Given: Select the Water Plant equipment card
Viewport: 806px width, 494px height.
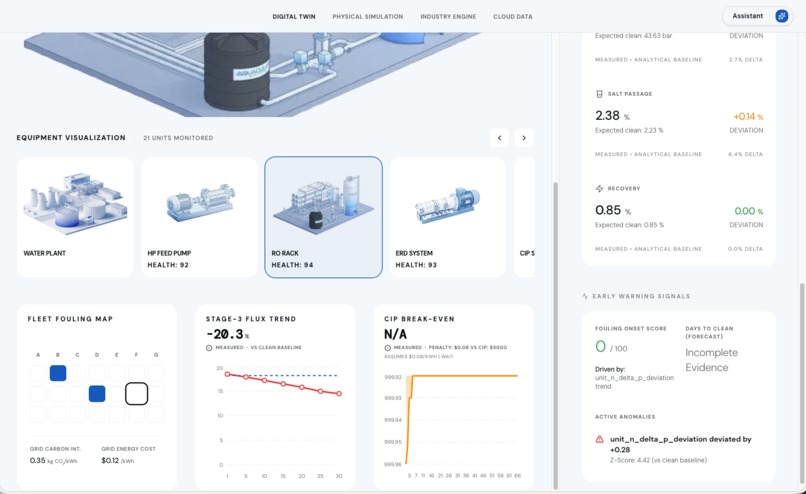Looking at the screenshot, I should pyautogui.click(x=75, y=217).
